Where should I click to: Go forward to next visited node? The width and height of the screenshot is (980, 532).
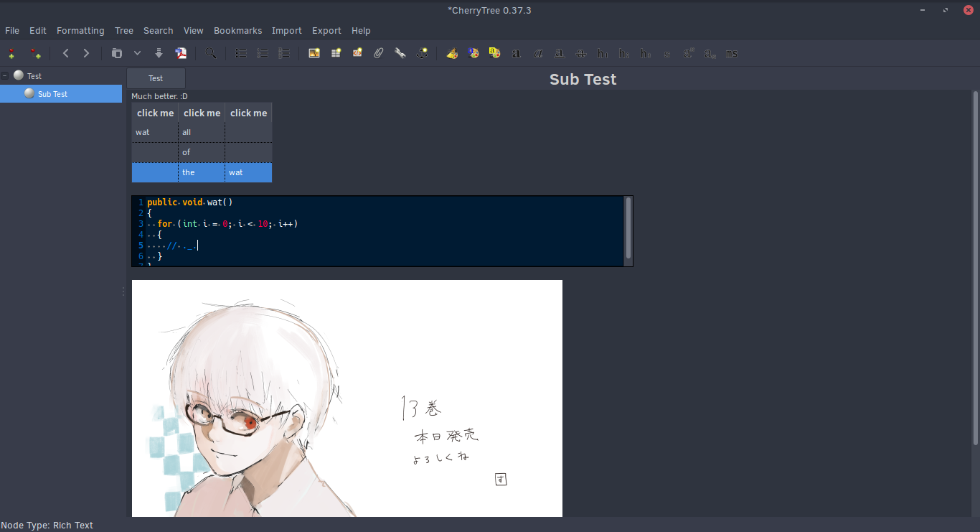[86, 53]
